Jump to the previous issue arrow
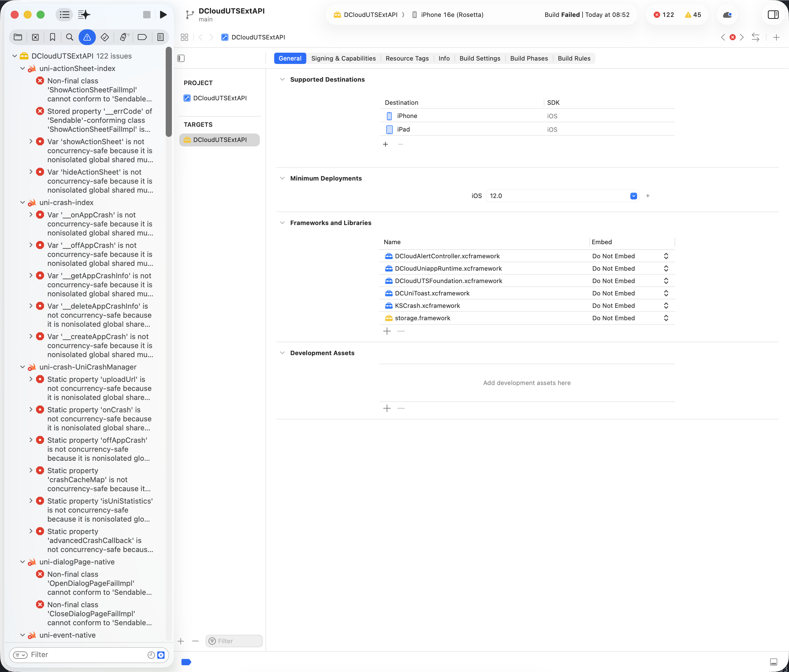Screen dimensions: 789x672 pos(723,37)
